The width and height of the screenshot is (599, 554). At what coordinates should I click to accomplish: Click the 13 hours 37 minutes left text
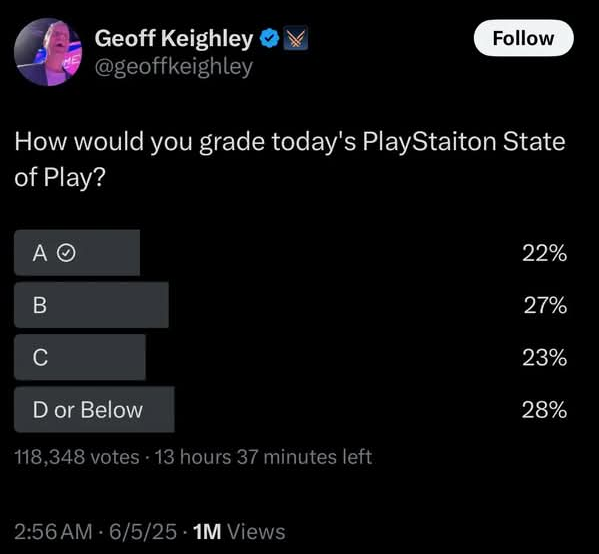(263, 457)
